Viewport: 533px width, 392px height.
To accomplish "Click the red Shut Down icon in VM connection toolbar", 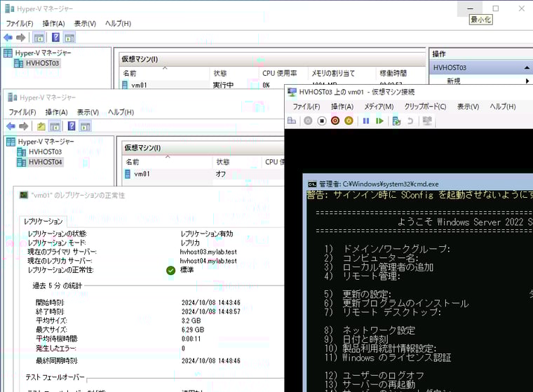I will coord(335,121).
